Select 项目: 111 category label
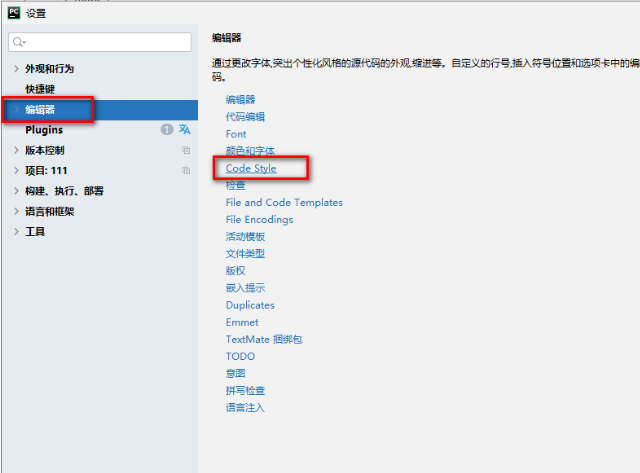 pos(46,171)
